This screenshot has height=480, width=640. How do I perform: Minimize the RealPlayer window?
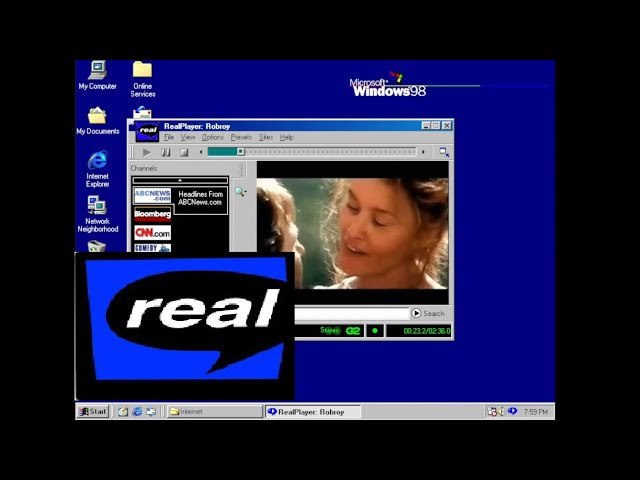[x=426, y=126]
